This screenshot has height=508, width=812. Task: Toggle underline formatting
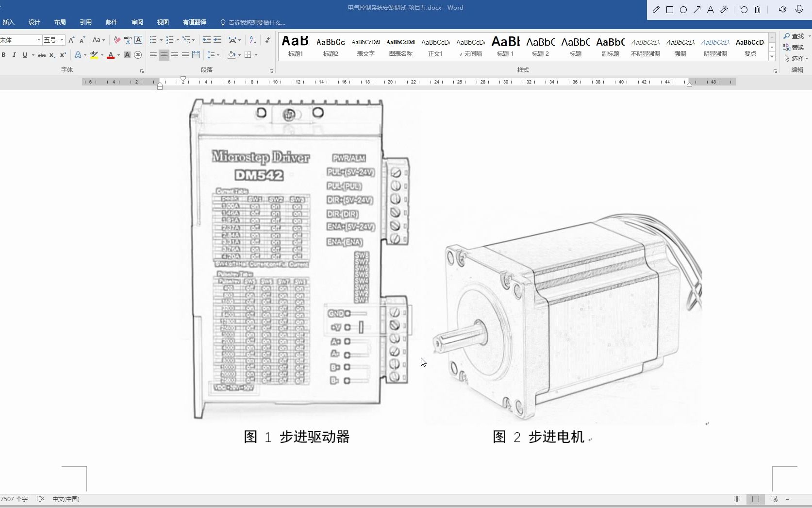(25, 55)
